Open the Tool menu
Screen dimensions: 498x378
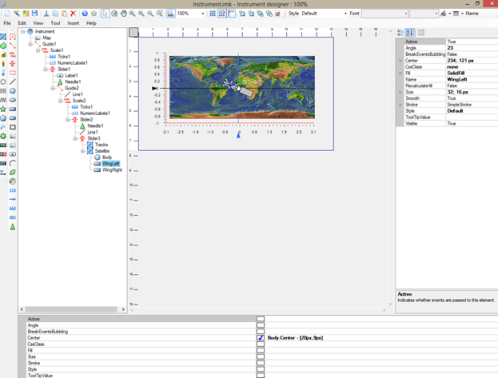coord(55,23)
